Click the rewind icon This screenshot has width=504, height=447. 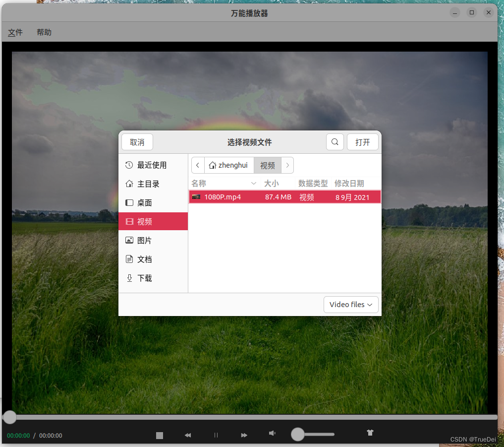point(188,435)
